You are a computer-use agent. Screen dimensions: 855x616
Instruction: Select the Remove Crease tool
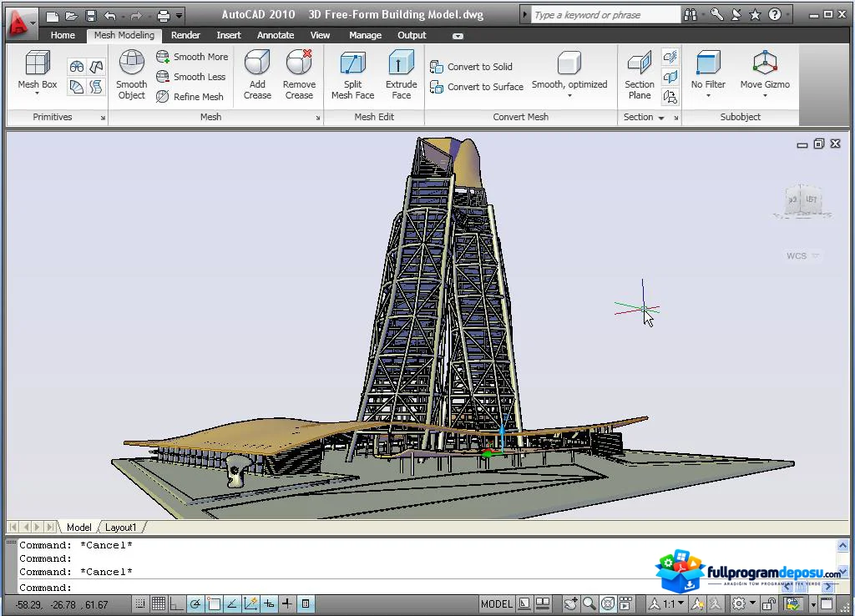tap(299, 74)
